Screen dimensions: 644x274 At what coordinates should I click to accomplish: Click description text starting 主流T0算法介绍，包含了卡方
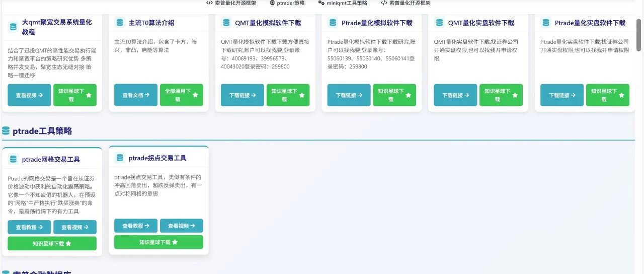click(155, 46)
